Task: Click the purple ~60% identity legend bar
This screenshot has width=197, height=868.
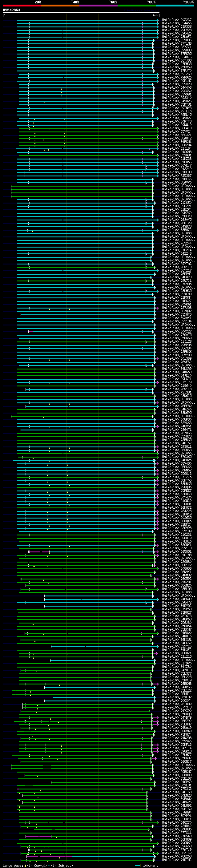Action: tap(98, 6)
